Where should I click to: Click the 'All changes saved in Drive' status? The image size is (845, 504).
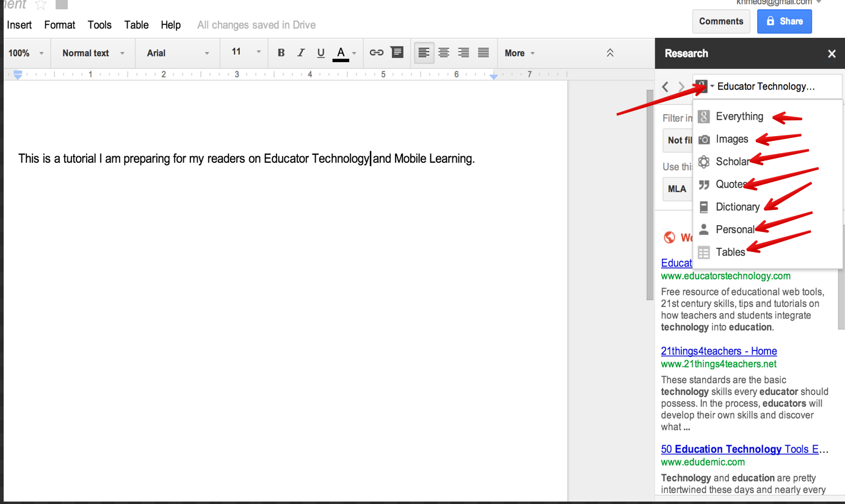(x=256, y=25)
